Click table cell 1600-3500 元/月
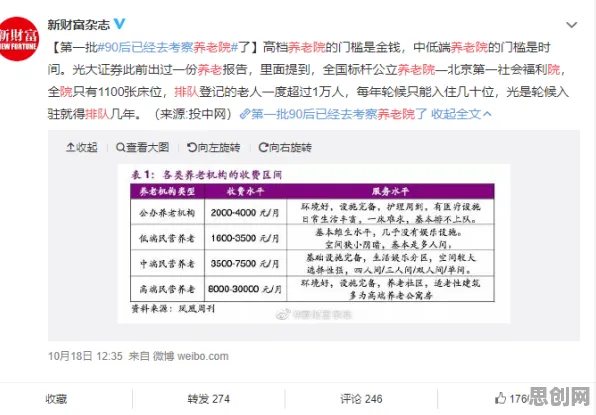The image size is (596, 415). click(246, 238)
